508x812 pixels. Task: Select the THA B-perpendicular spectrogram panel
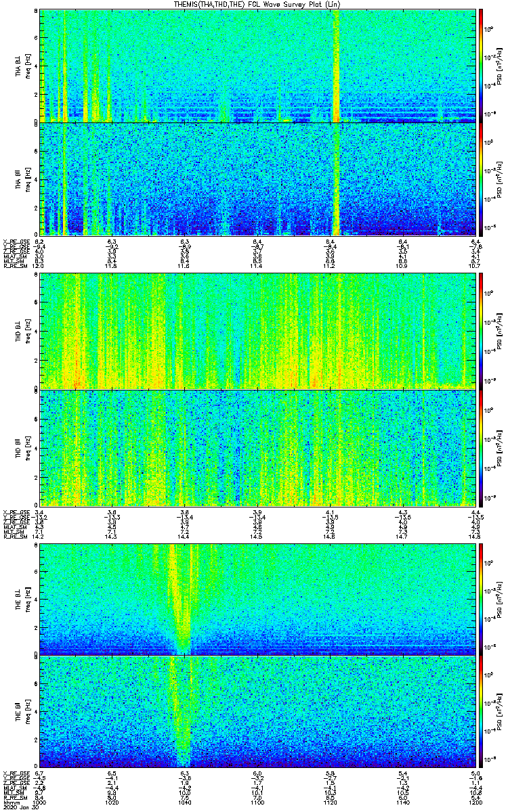tap(257, 64)
